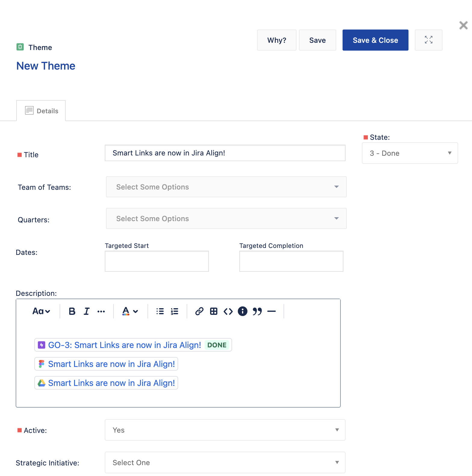Screen dimensions: 472x476
Task: Insert an info panel
Action: 243,311
